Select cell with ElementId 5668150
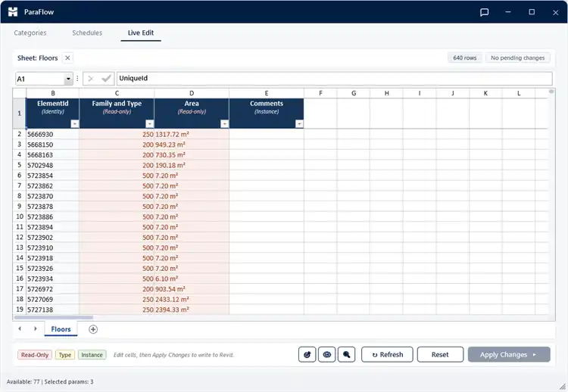Screen dimensions: 568x392 [53, 145]
